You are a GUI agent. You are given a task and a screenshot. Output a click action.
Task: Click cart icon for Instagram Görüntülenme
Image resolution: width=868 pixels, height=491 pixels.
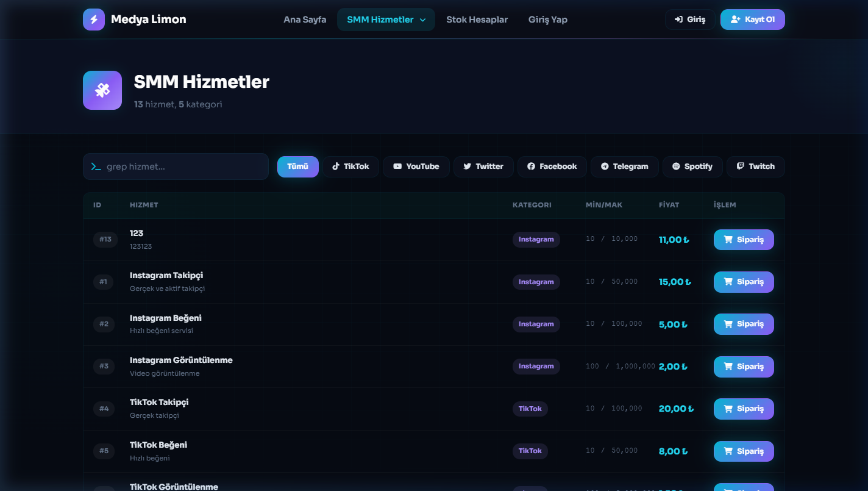click(728, 367)
